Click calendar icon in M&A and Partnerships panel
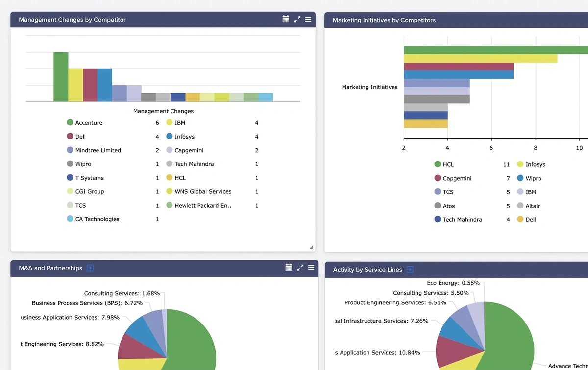 pyautogui.click(x=289, y=267)
